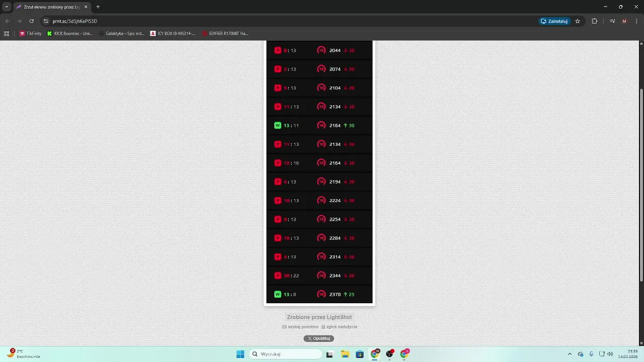Open File Explorer from the taskbar
644x362 pixels.
tap(345, 354)
